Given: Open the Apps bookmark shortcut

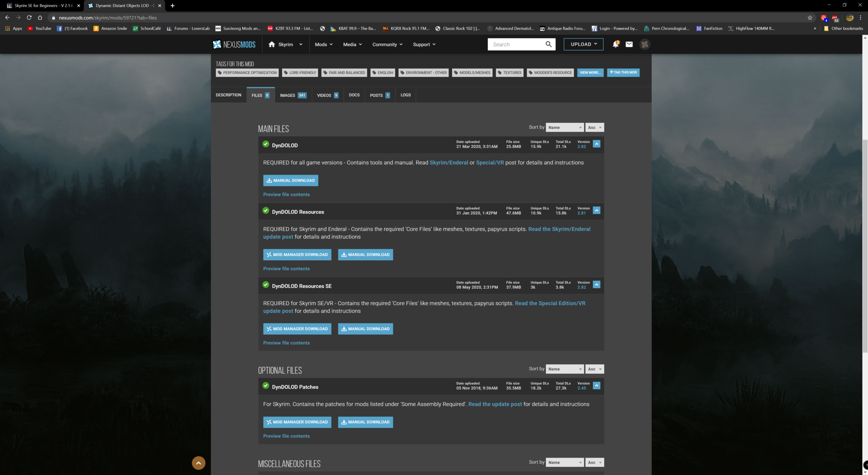Looking at the screenshot, I should [14, 28].
